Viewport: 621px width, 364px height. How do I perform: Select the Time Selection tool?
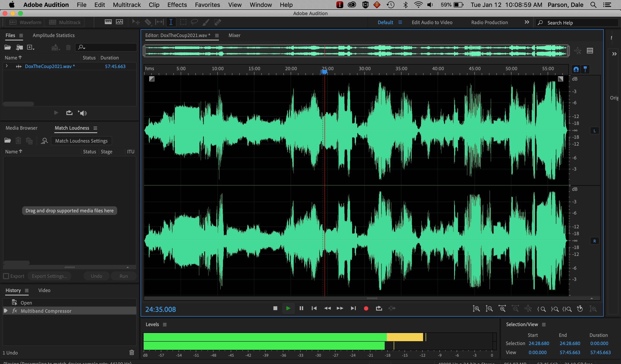[171, 22]
